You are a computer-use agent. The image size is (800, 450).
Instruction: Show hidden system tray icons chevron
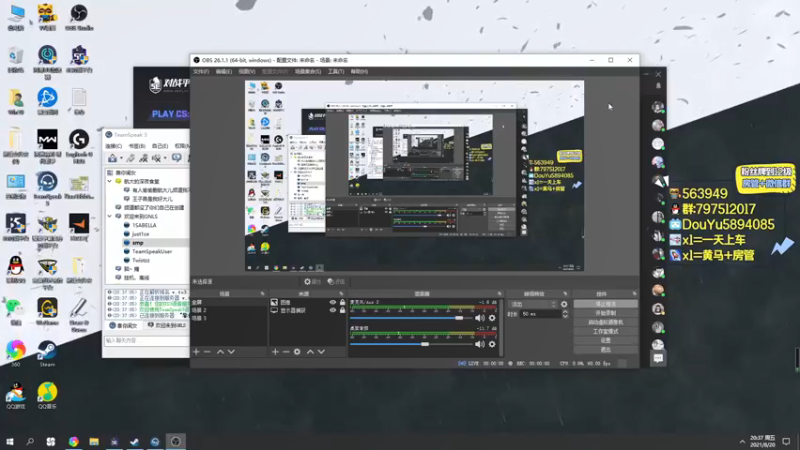pos(742,441)
